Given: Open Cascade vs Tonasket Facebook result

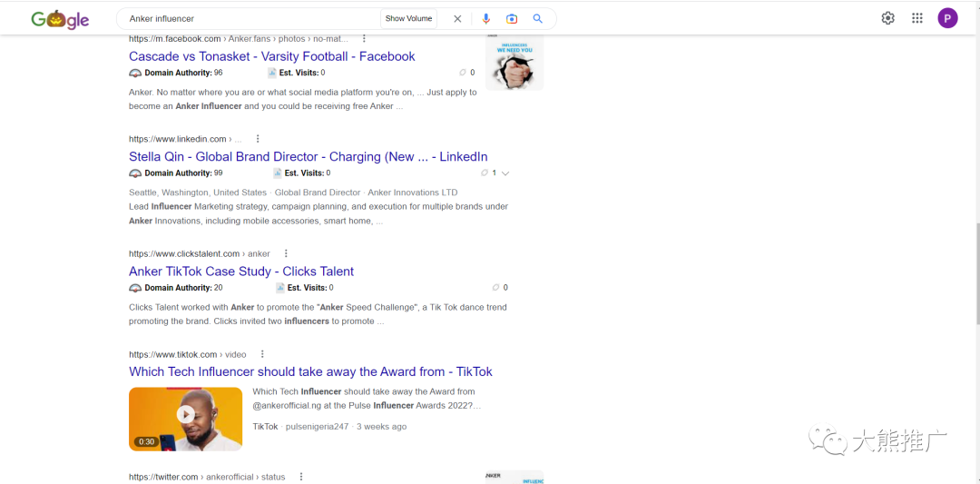Looking at the screenshot, I should pos(271,56).
